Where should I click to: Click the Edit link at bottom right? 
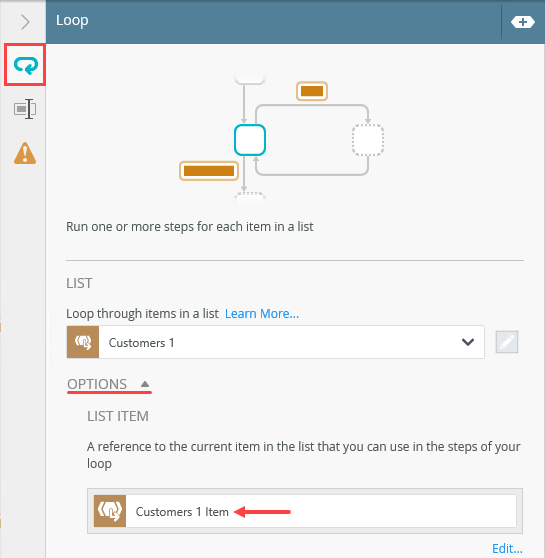(x=507, y=548)
